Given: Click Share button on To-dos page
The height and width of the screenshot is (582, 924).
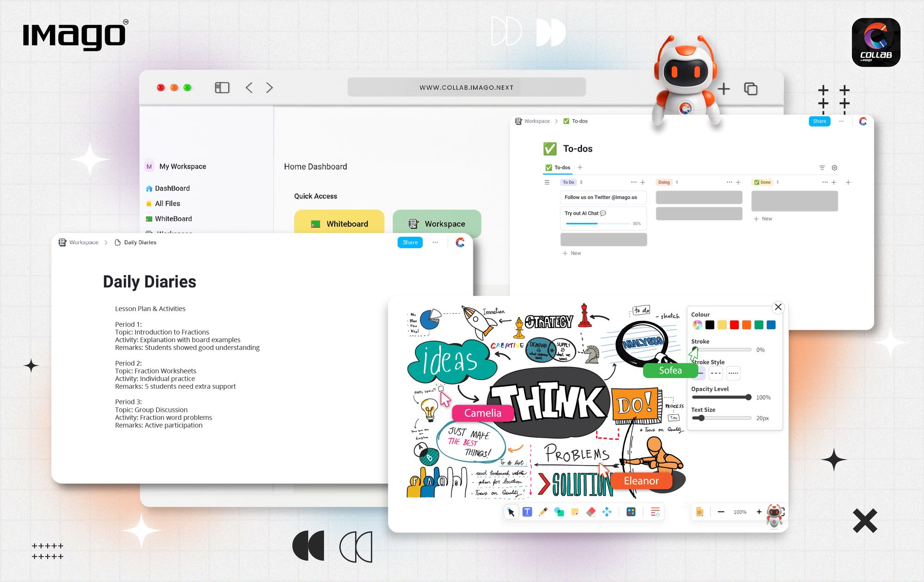Looking at the screenshot, I should pyautogui.click(x=819, y=121).
